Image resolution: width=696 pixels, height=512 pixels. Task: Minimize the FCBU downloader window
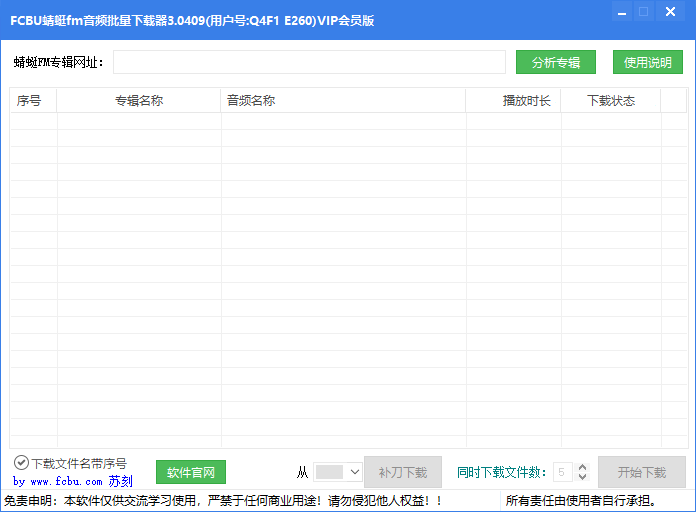point(622,12)
